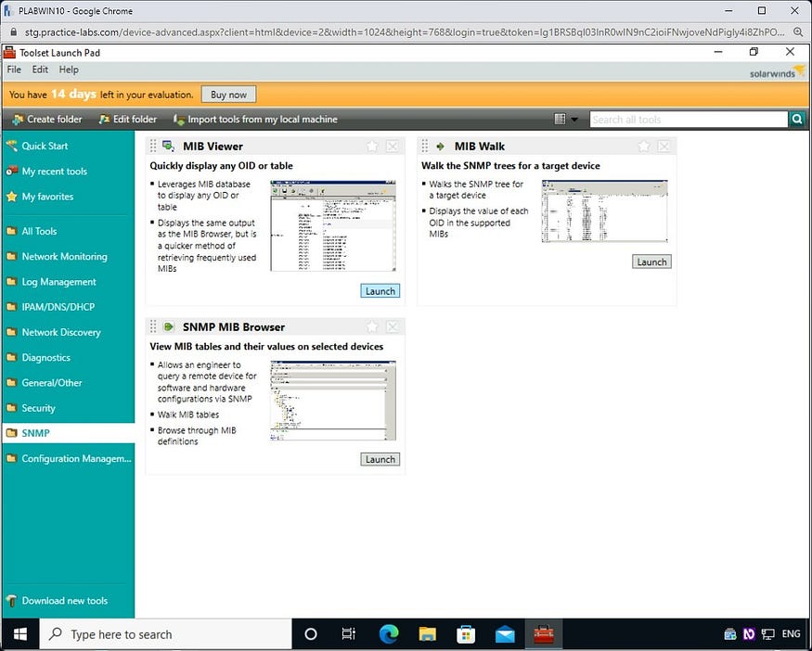The image size is (812, 651).
Task: Click Edit folder in toolbar
Action: pyautogui.click(x=127, y=119)
